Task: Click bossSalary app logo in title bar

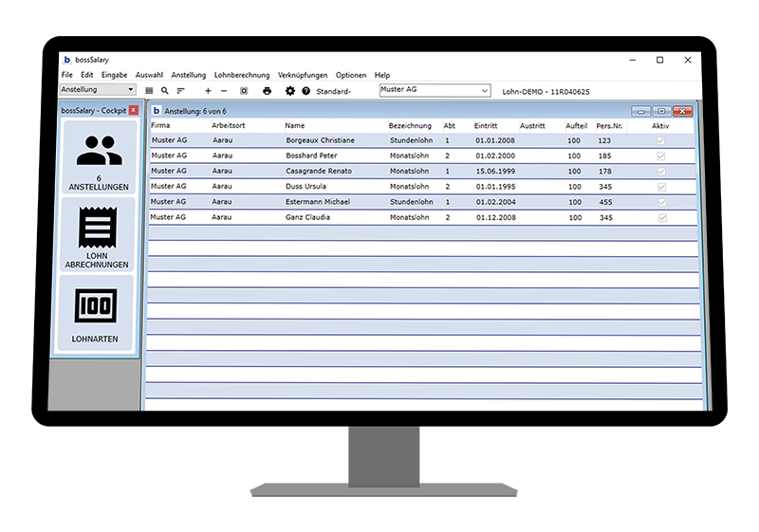Action: point(67,60)
